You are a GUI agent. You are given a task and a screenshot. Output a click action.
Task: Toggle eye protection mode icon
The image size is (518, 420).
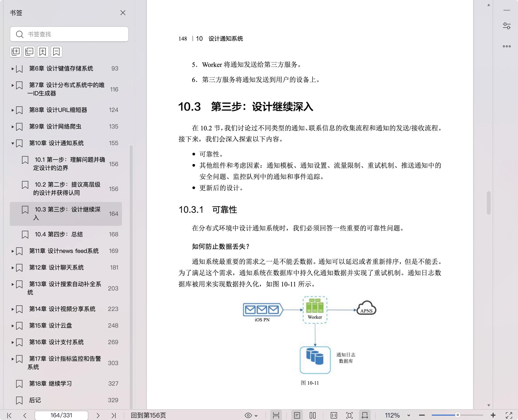(x=248, y=415)
